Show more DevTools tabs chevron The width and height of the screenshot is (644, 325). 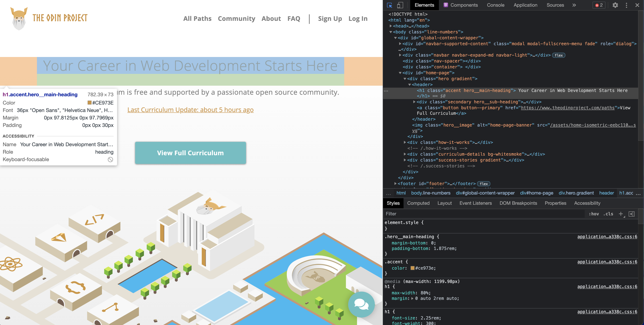coord(574,5)
